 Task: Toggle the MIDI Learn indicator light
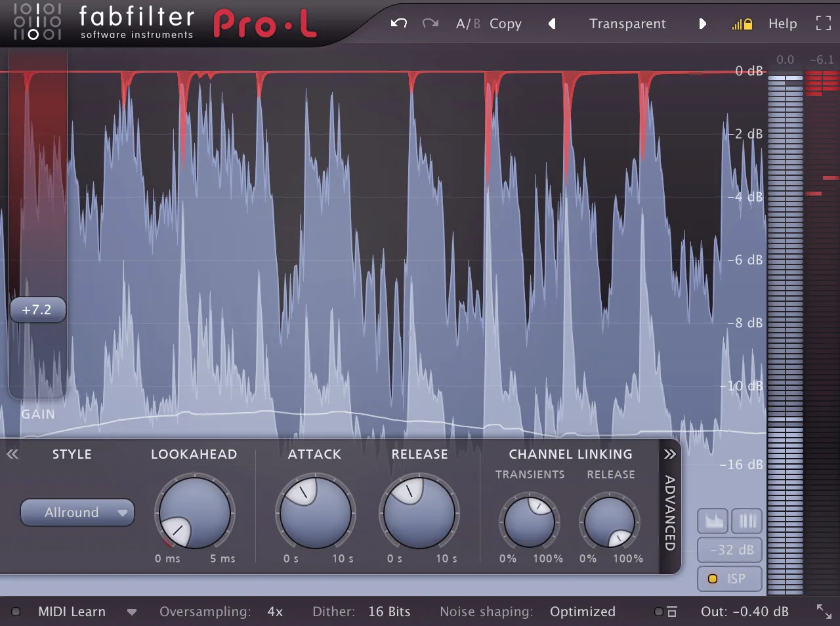[16, 612]
